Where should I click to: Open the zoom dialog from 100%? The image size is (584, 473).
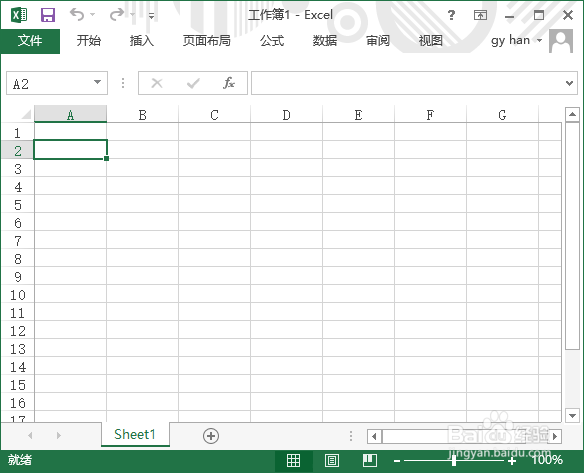pos(547,460)
